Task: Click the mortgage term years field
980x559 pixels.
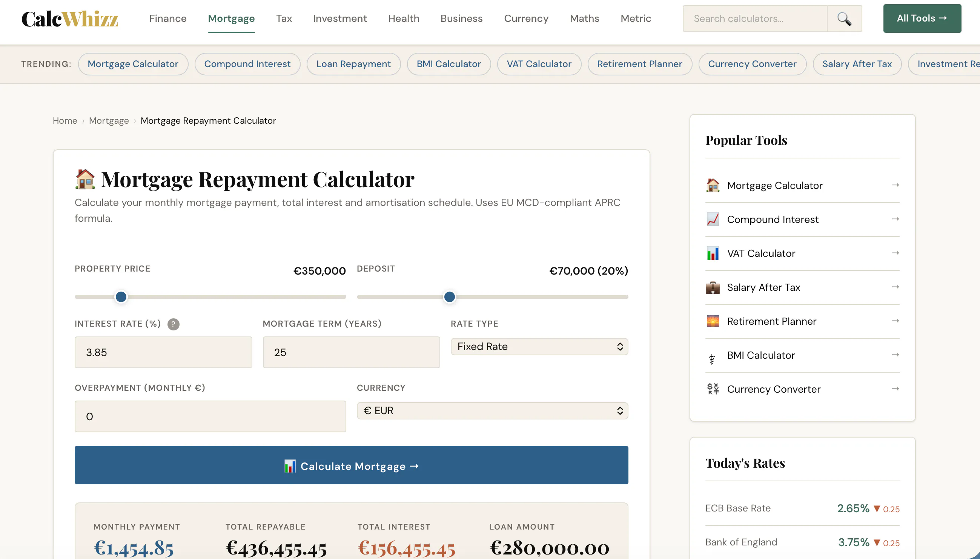Action: coord(351,352)
